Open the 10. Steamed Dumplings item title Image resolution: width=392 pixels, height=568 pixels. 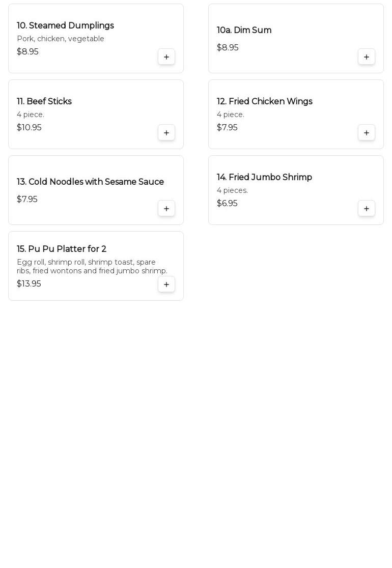65,26
